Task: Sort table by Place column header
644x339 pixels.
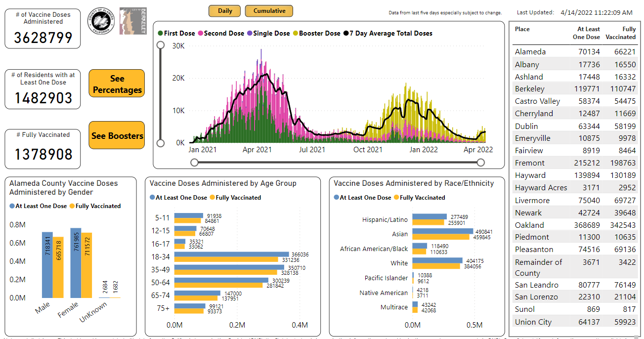Action: tap(522, 29)
